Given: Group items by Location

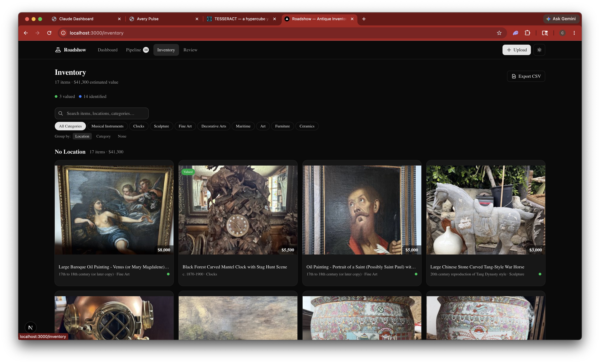Looking at the screenshot, I should coord(82,136).
